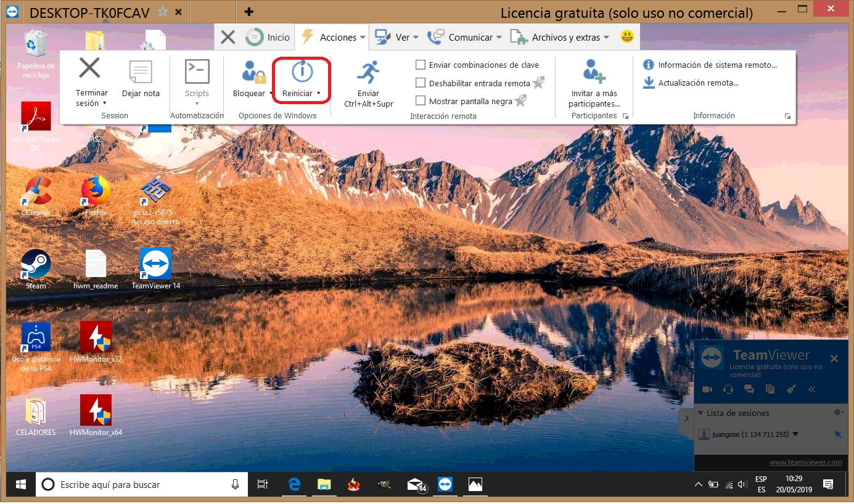854x504 pixels.
Task: Click the smiley feedback icon
Action: click(x=627, y=37)
